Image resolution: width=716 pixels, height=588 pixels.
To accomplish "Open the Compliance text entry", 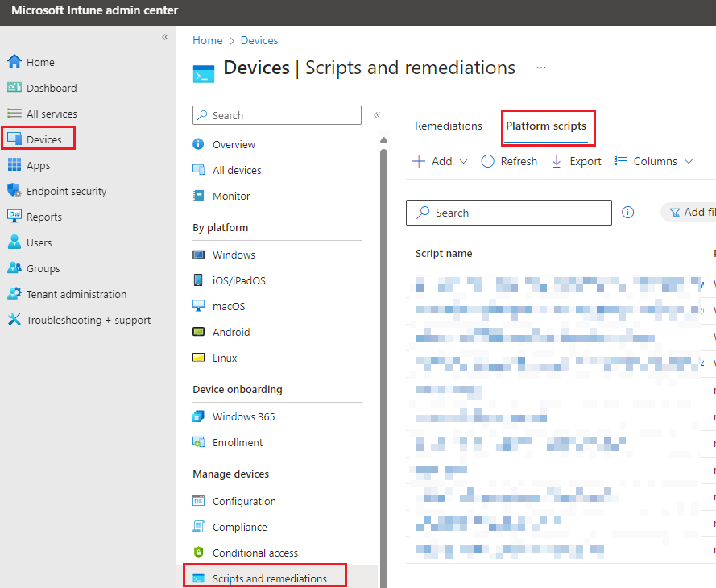I will (239, 528).
